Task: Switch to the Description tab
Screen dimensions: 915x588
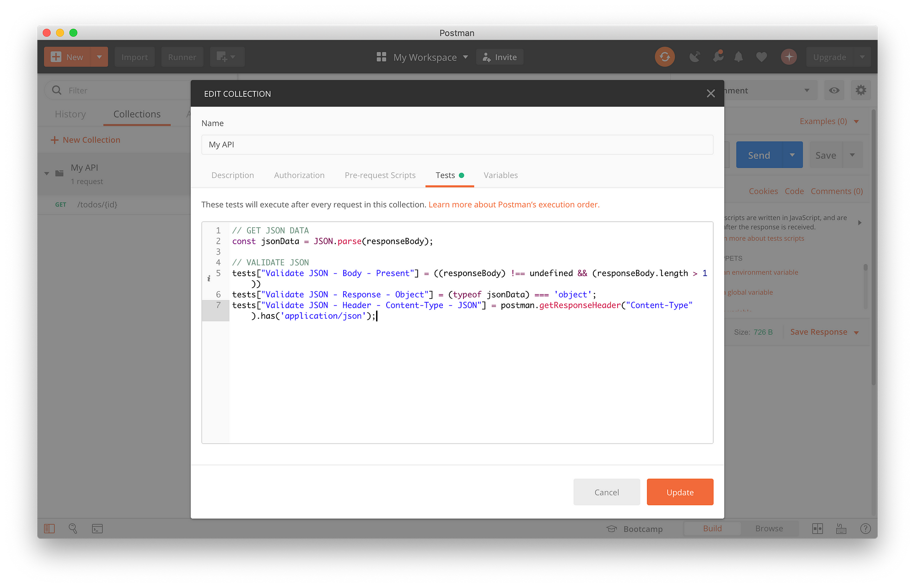Action: click(x=232, y=175)
